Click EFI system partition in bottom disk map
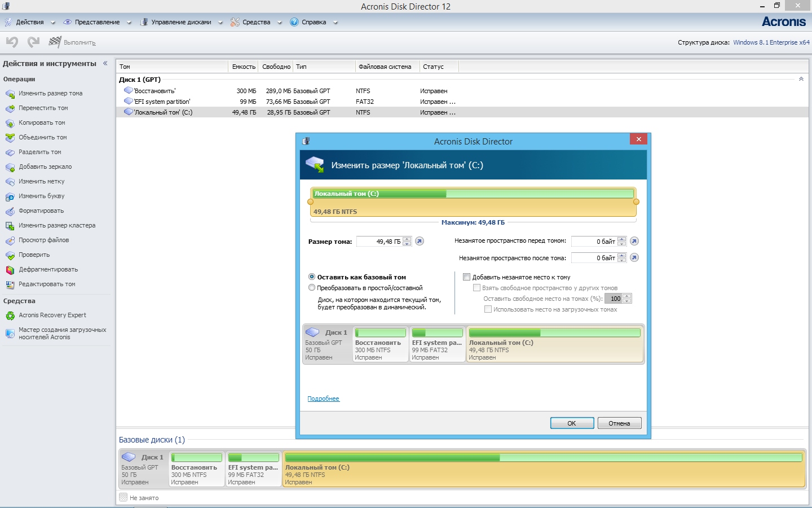Screen dimensions: 812x508 253,468
